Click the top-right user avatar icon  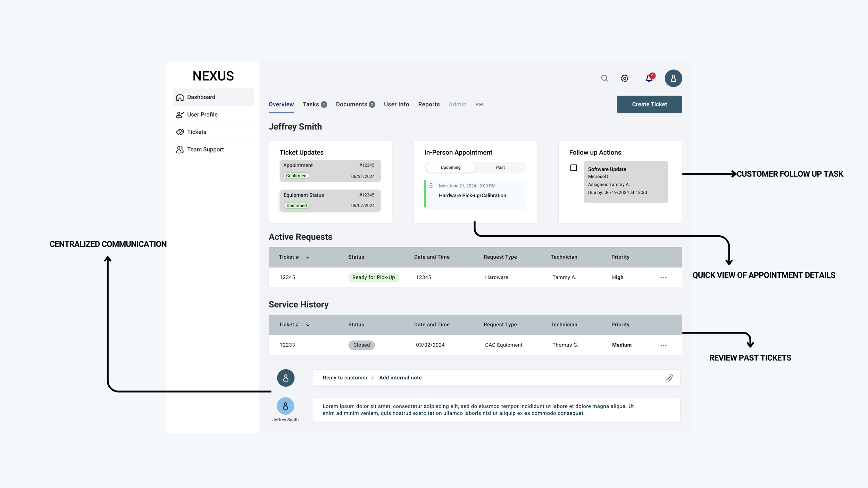click(673, 78)
